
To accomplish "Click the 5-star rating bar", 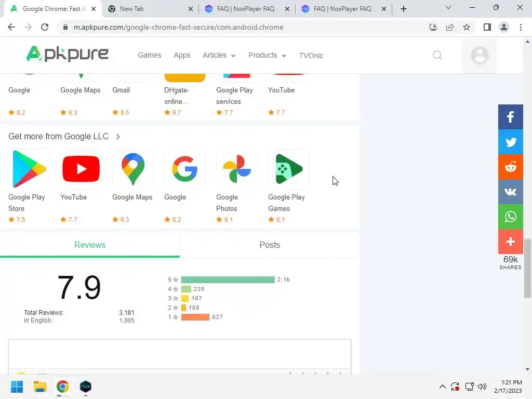I will tap(228, 280).
